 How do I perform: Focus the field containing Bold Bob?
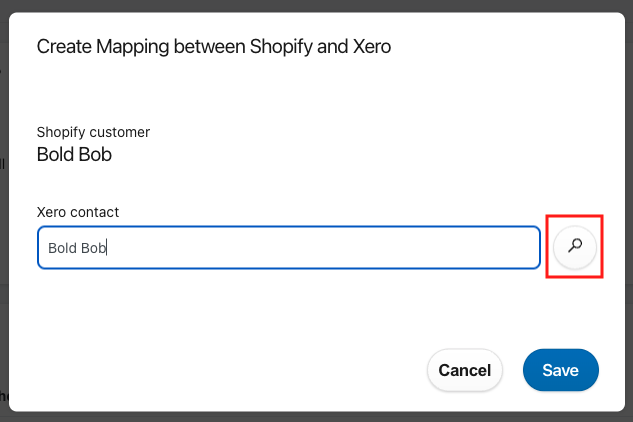289,248
